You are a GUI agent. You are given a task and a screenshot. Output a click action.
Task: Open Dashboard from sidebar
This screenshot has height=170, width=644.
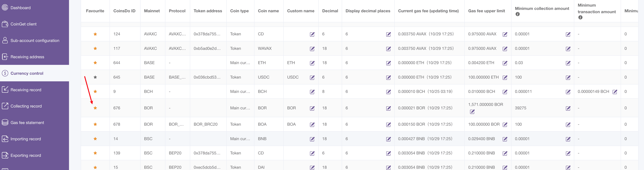pos(20,8)
